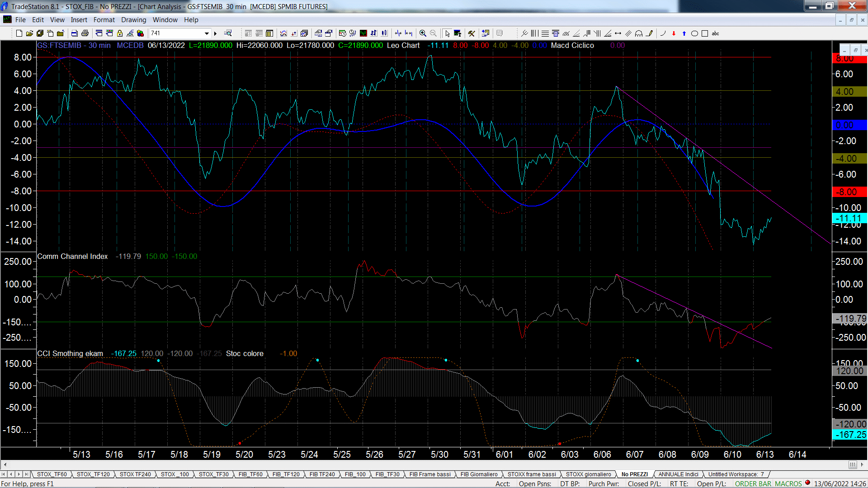Select the blue Up Arrow drawing tool

click(684, 33)
